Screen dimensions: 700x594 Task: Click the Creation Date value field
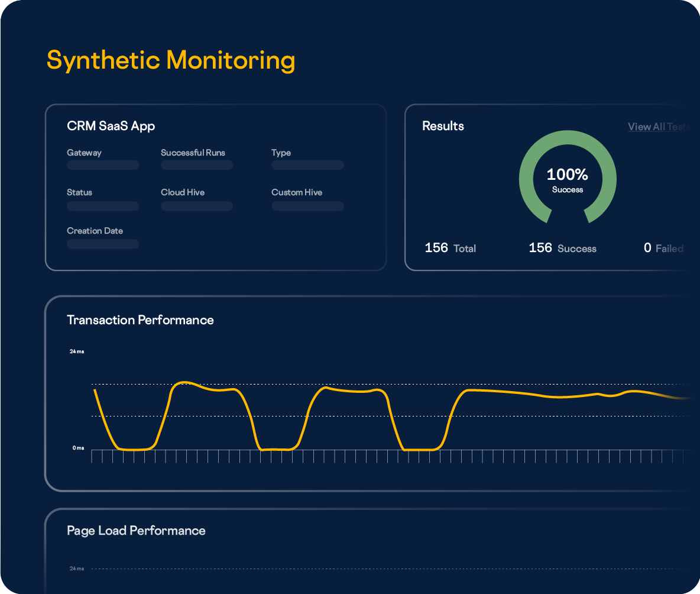pyautogui.click(x=103, y=244)
